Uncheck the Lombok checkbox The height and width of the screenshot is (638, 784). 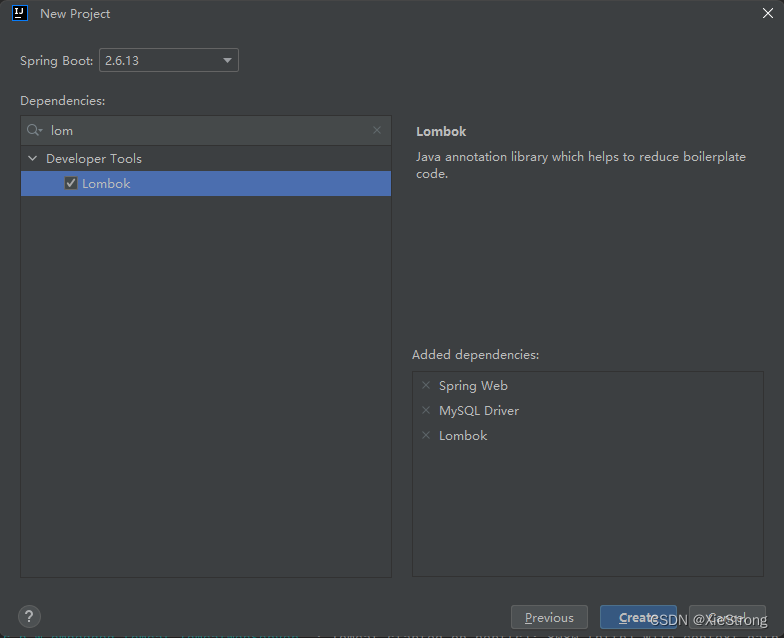click(71, 184)
